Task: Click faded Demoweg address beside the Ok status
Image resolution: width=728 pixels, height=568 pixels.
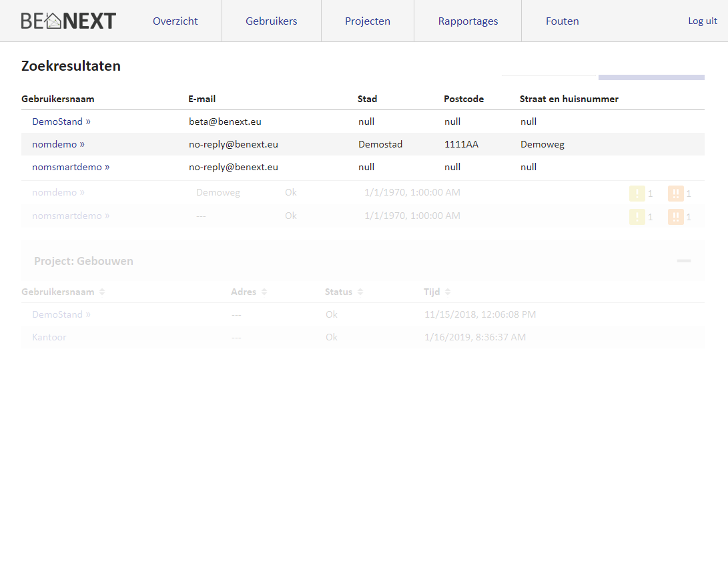Action: pos(218,192)
